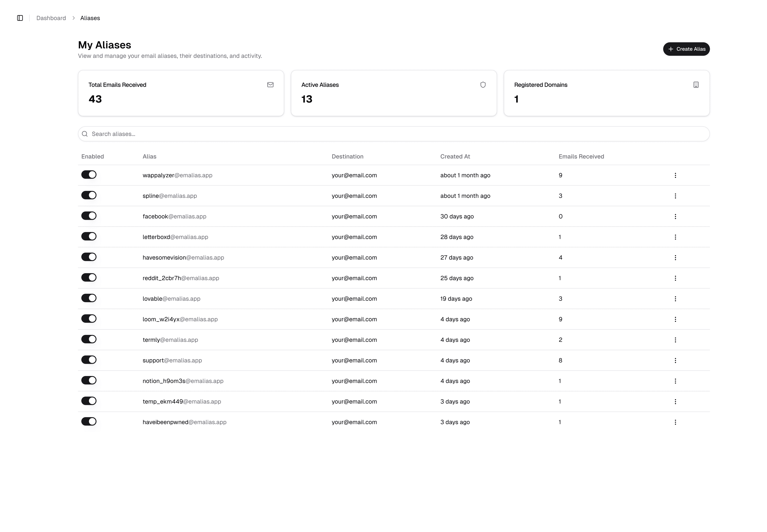Screen dimensions: 767x532
Task: Switch off the notion_h9om3s alias toggle
Action: coord(89,380)
